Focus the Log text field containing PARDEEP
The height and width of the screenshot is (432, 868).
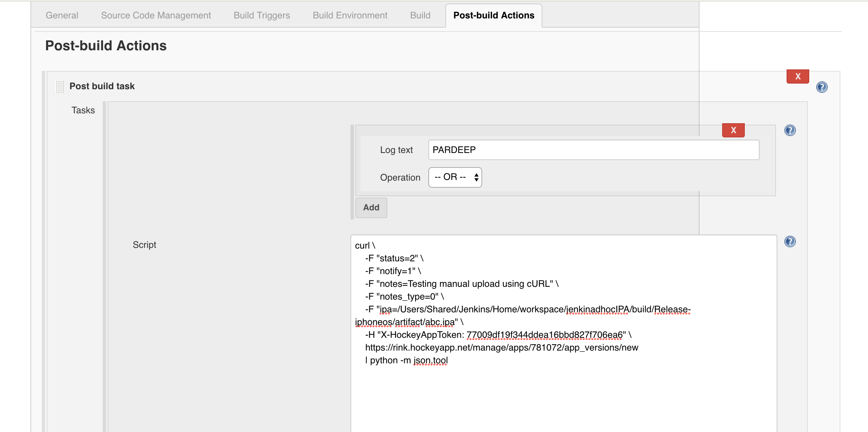[x=593, y=150]
